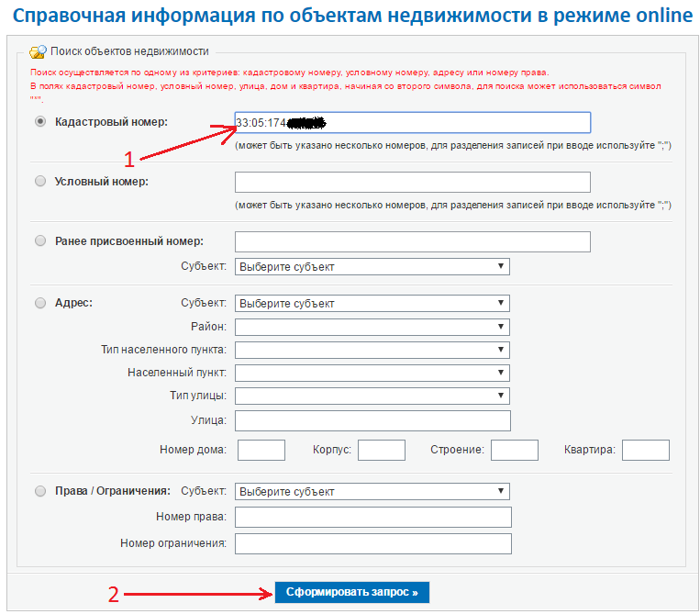Click the page title Справочная информация по объектам недвижимости

[x=352, y=16]
